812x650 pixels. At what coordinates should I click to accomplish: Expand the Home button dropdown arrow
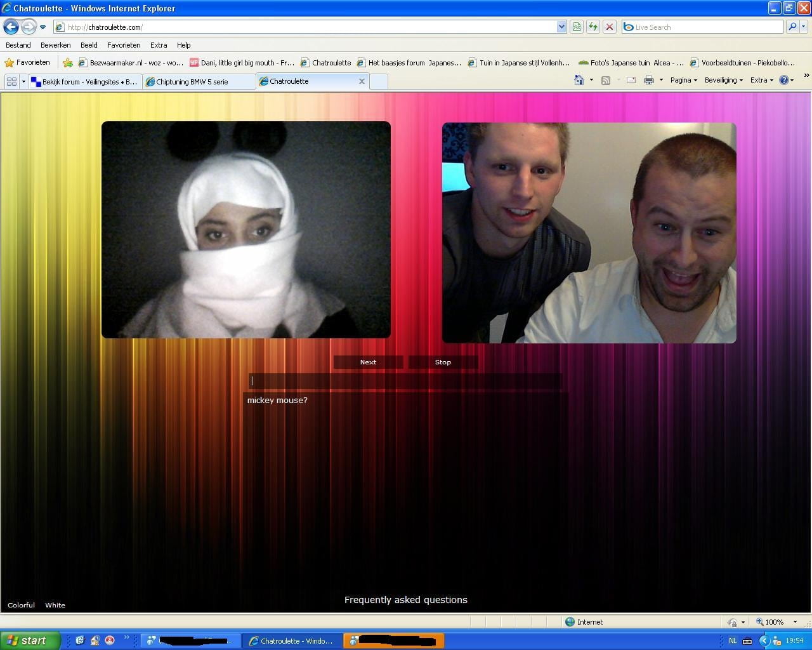(591, 80)
